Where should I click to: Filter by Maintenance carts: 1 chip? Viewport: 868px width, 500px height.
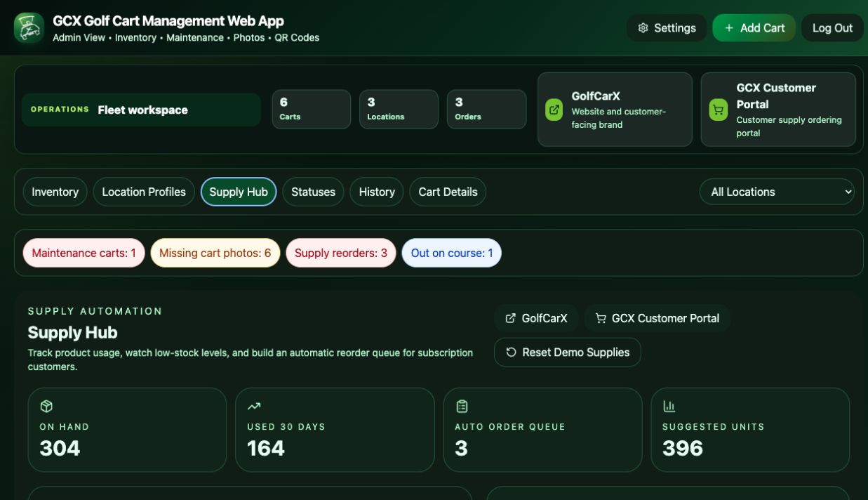pyautogui.click(x=84, y=253)
